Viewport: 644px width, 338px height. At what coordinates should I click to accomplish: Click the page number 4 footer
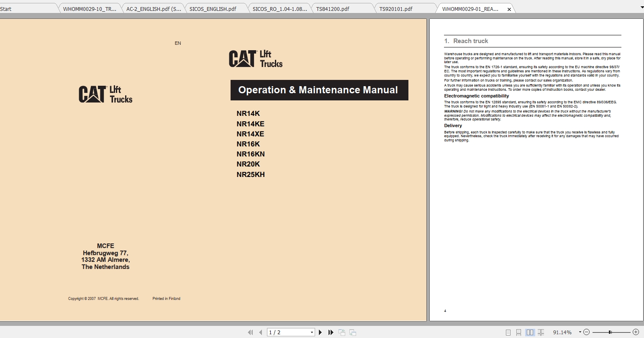click(x=445, y=311)
